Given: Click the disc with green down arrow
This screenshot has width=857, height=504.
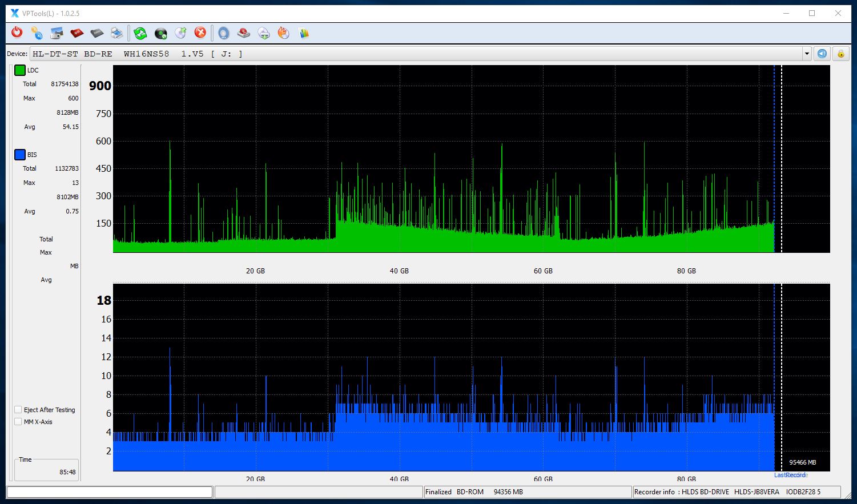Looking at the screenshot, I should [264, 33].
